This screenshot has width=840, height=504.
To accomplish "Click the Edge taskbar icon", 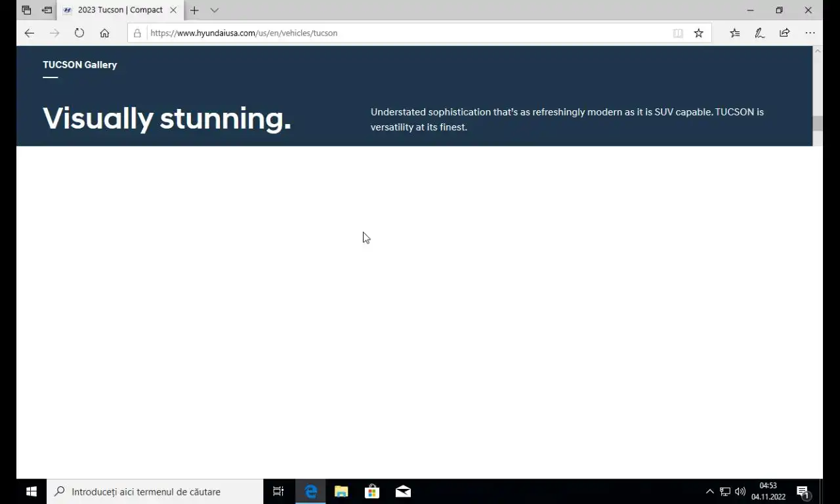I will tap(310, 492).
